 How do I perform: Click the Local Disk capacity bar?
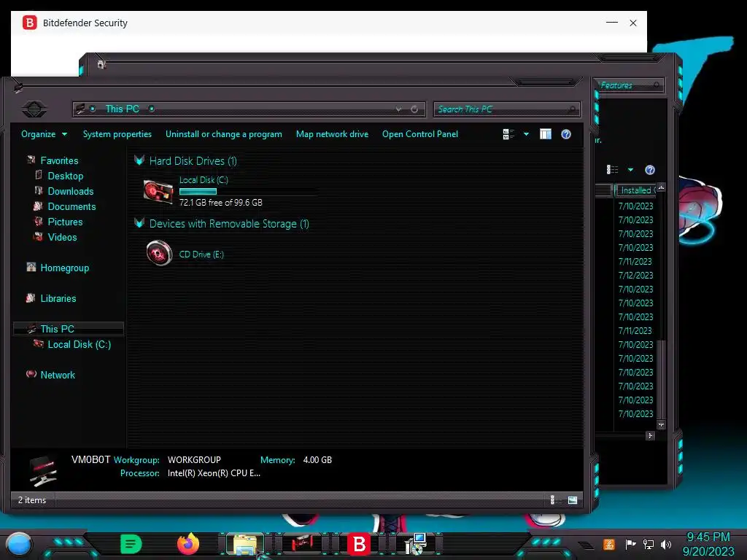point(247,192)
